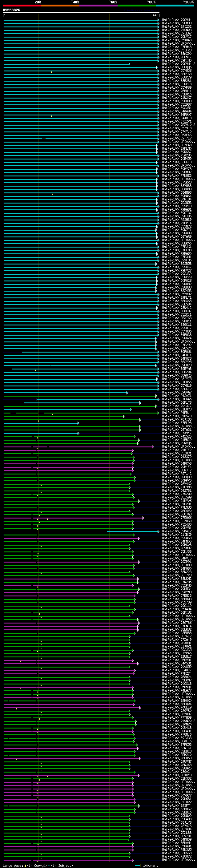Click the white query sequence bar
Viewport: 197px width, 868px height.
pyautogui.click(x=81, y=13)
